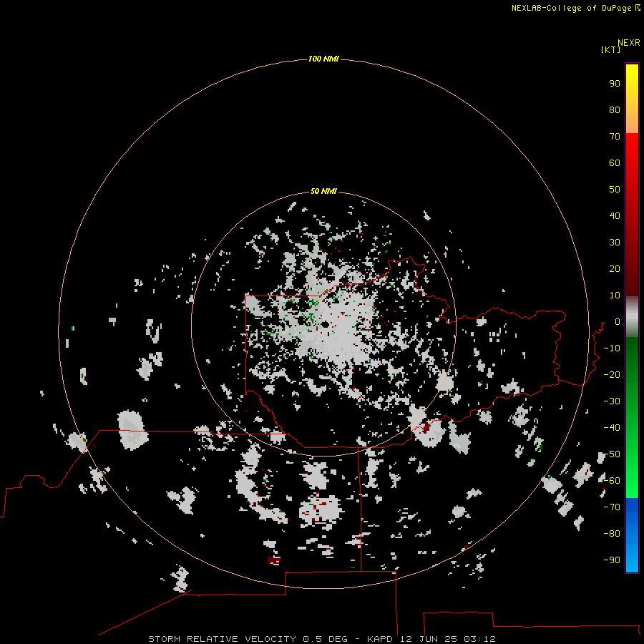The image size is (644, 644).
Task: Click the -50 knot scale label
Action: point(612,454)
